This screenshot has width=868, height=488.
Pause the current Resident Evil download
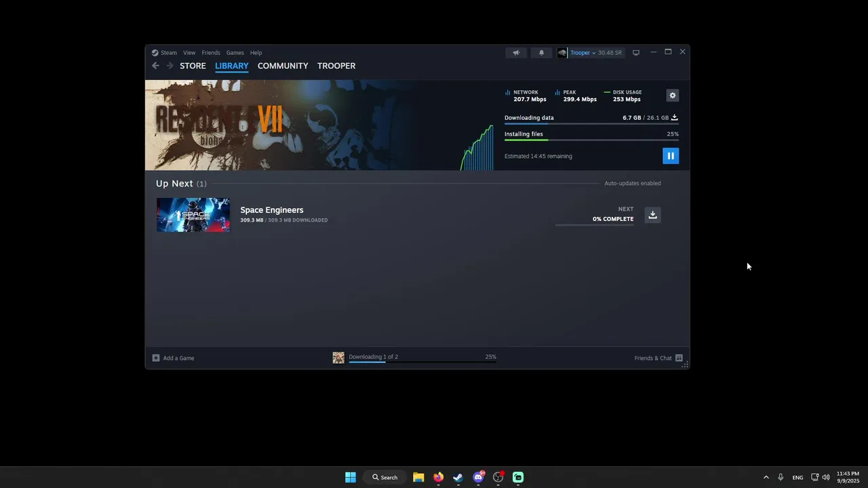670,156
